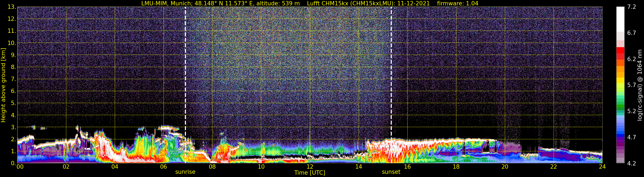Click the yellow segment of the colorbar
644x177 pixels.
click(x=620, y=81)
